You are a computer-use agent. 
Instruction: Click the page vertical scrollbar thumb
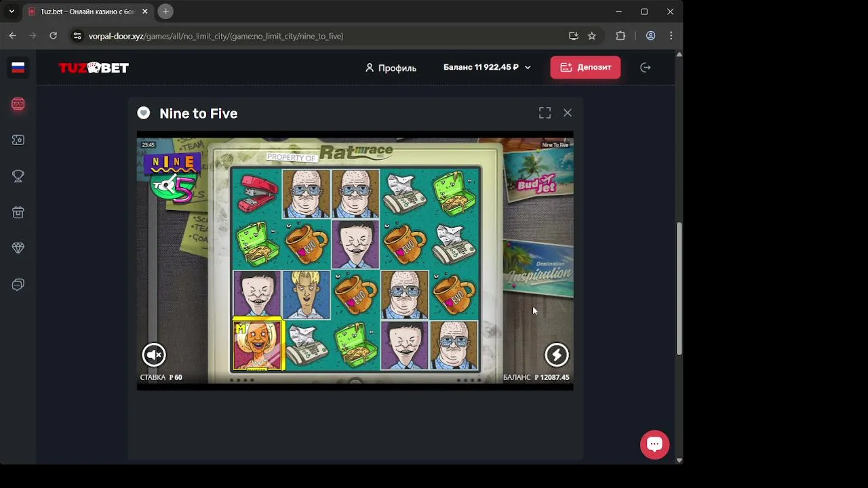(679, 288)
